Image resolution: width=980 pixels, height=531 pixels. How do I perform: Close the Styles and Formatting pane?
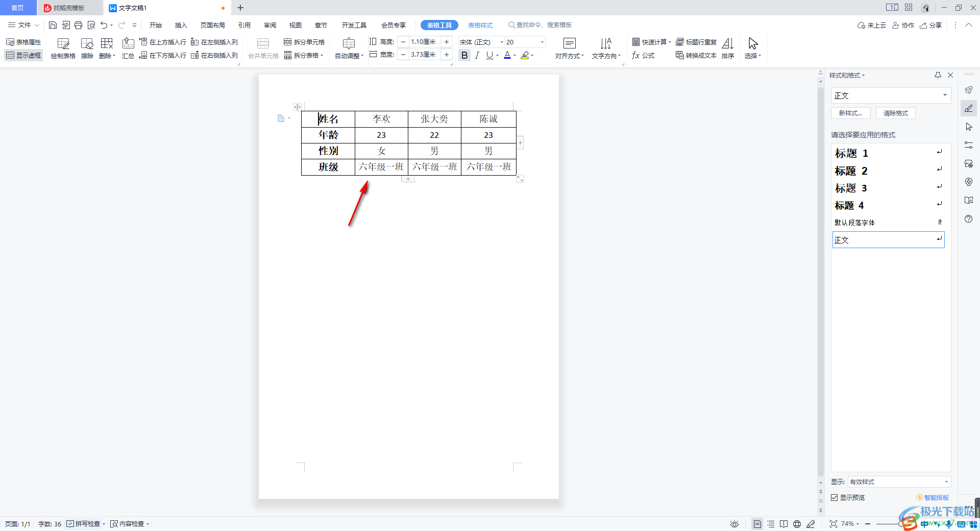[x=950, y=75]
